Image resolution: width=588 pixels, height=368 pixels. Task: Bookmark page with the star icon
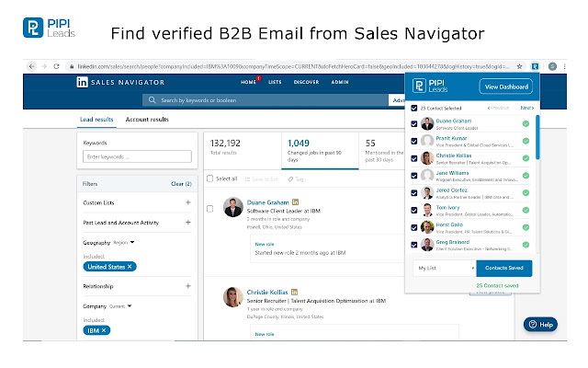[x=519, y=66]
